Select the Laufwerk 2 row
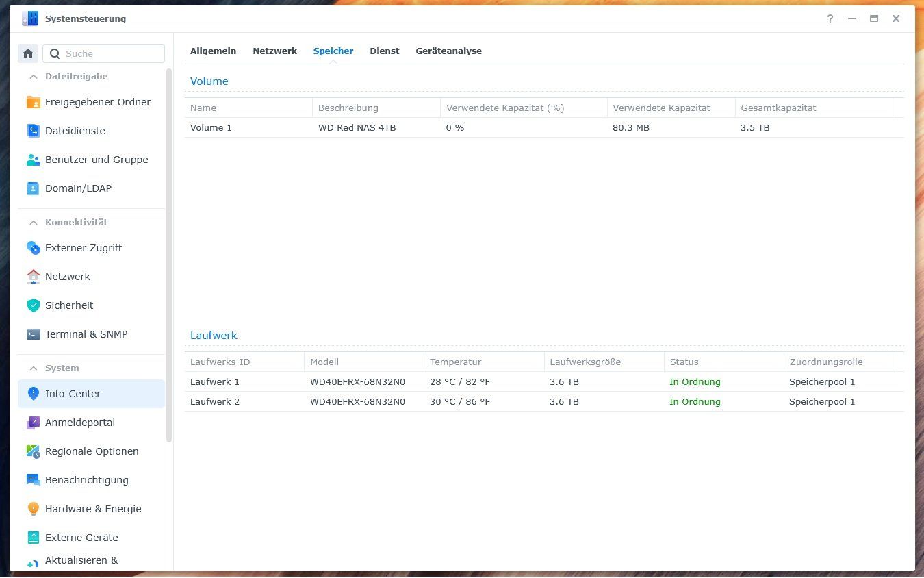 pyautogui.click(x=544, y=402)
